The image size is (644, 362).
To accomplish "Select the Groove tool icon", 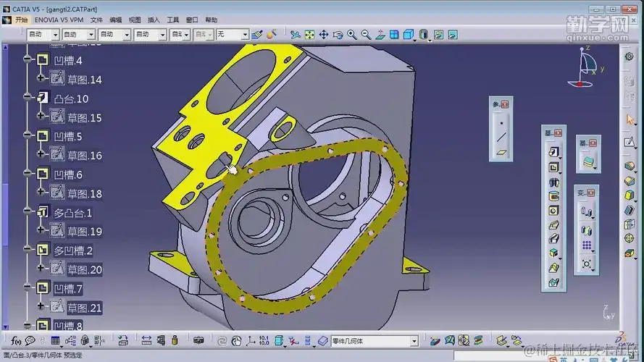I will (x=553, y=196).
